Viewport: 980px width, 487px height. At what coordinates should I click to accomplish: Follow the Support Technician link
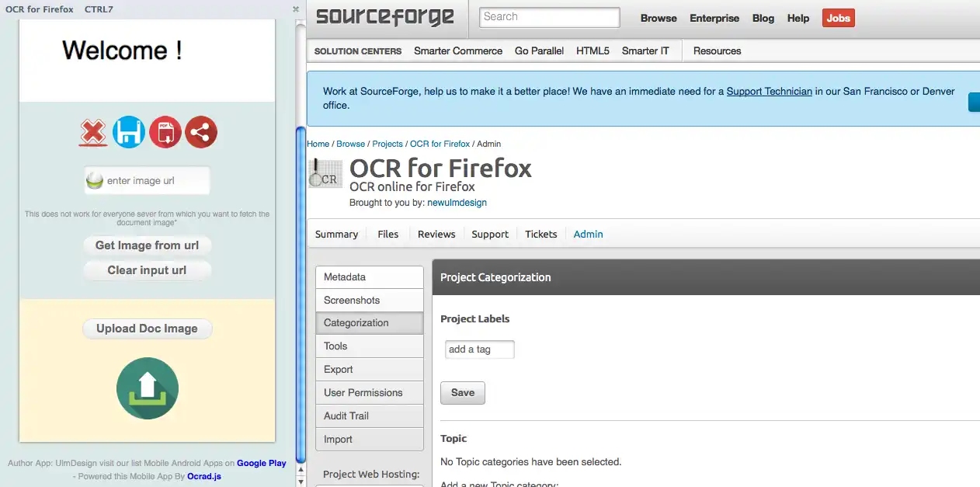[x=770, y=91]
